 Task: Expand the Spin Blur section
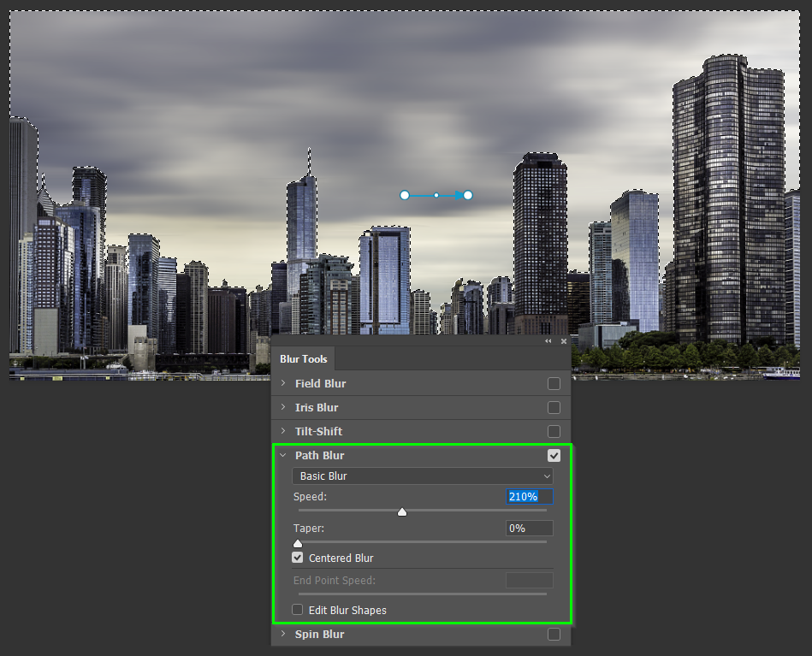pos(283,634)
